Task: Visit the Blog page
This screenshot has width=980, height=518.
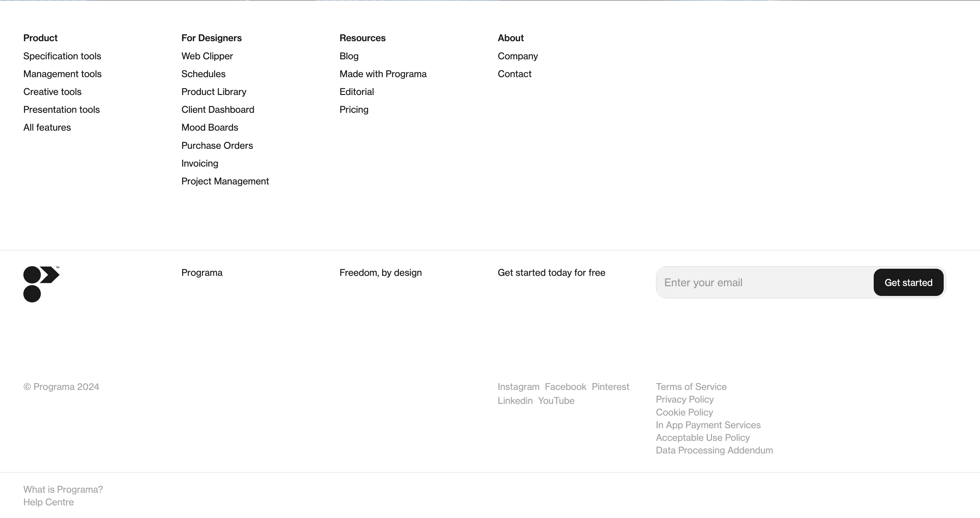Action: point(349,56)
